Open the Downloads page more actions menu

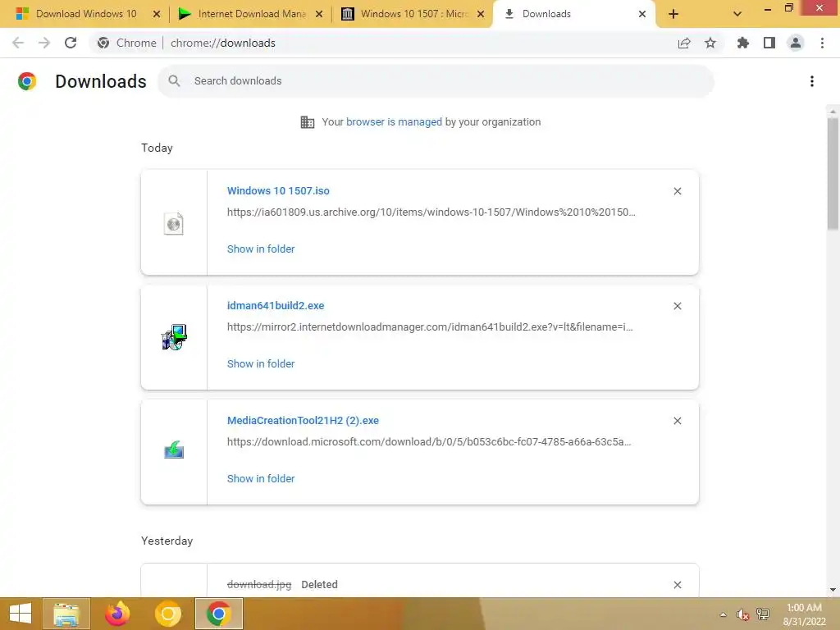pyautogui.click(x=812, y=81)
